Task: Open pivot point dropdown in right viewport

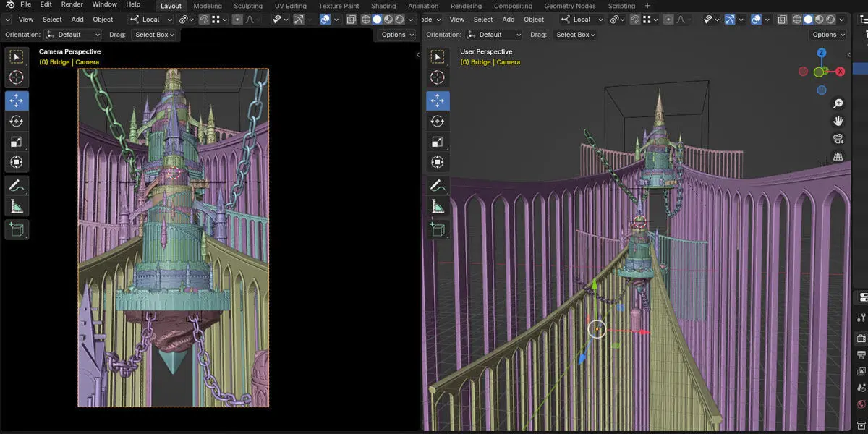Action: [617, 20]
